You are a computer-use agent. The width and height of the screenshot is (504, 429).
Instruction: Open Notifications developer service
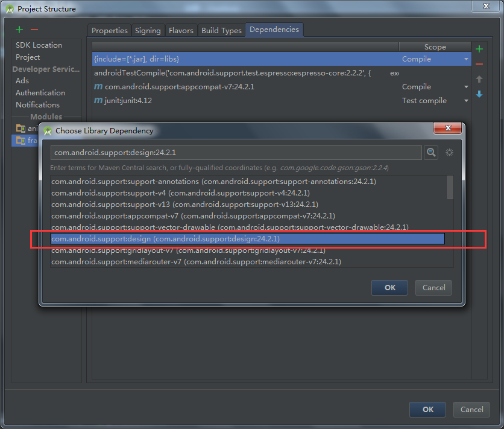(37, 105)
